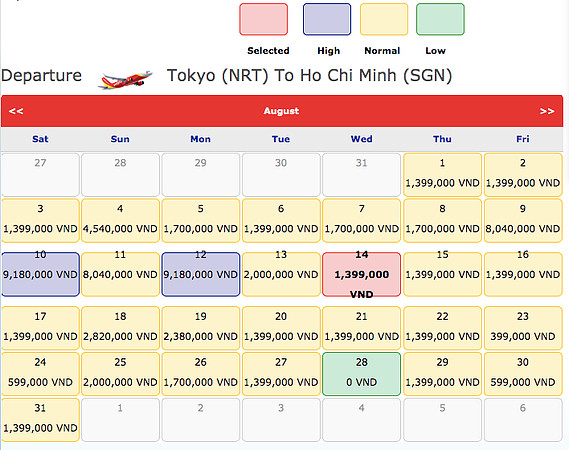The width and height of the screenshot is (569, 450).
Task: Click the Low legend label
Action: [435, 51]
